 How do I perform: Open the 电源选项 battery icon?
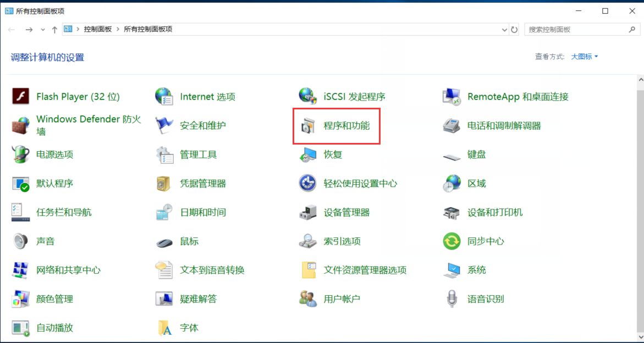coord(20,154)
